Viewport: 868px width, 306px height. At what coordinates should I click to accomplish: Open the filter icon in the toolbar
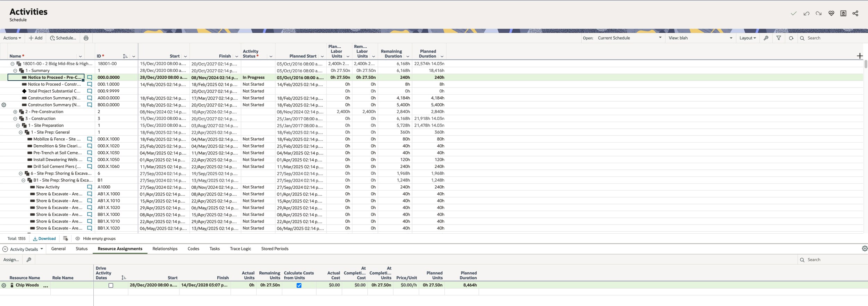pos(778,38)
